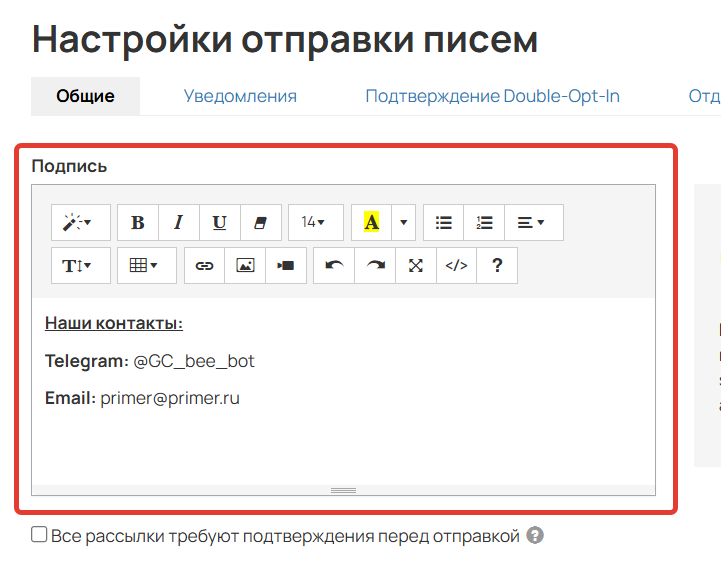Toggle italic formatting
721x563 pixels.
coord(179,223)
